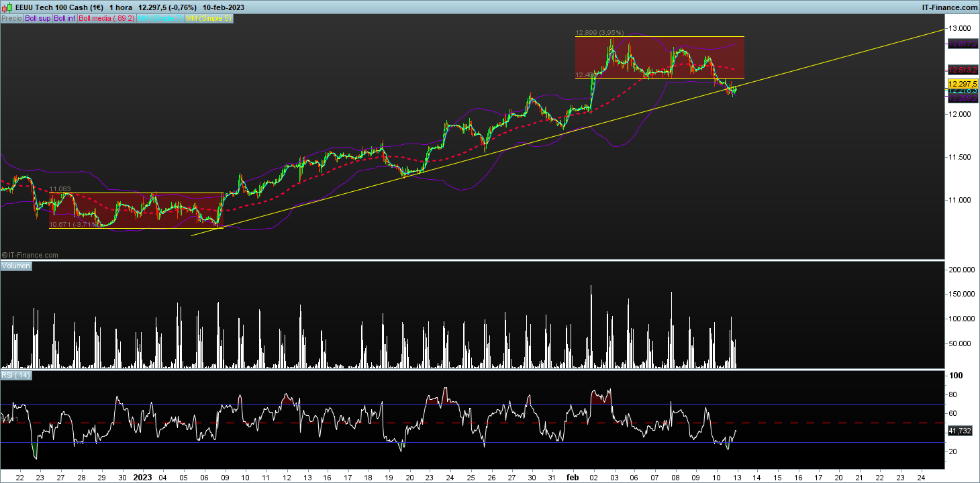Select the Precio indicator label

click(11, 18)
